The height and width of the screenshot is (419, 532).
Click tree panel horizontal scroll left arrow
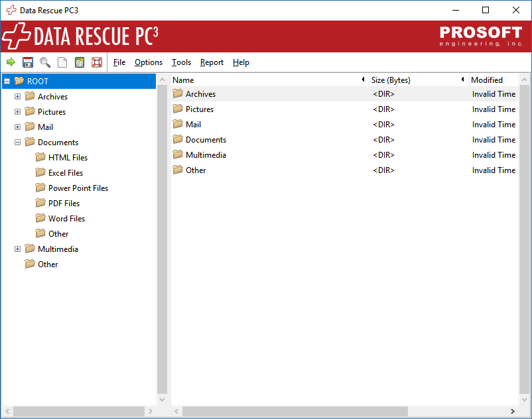click(x=7, y=411)
